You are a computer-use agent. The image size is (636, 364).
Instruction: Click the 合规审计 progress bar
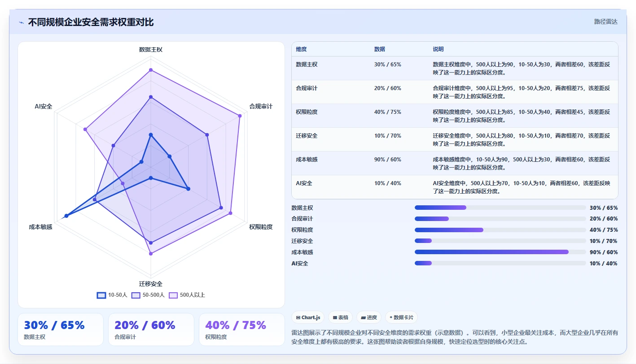pyautogui.click(x=500, y=219)
